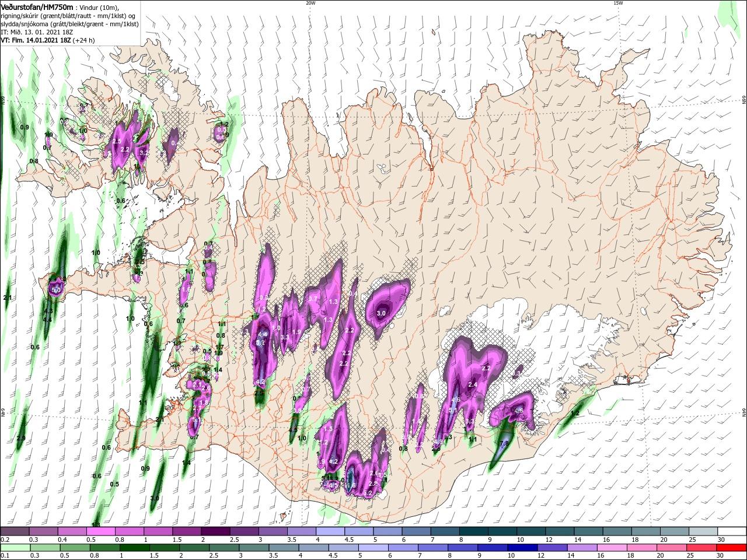Screen dimensions: 747x560
Task: Select the IT: Mið. 13. 01. 2021 18Z line
Action: [x=36, y=32]
